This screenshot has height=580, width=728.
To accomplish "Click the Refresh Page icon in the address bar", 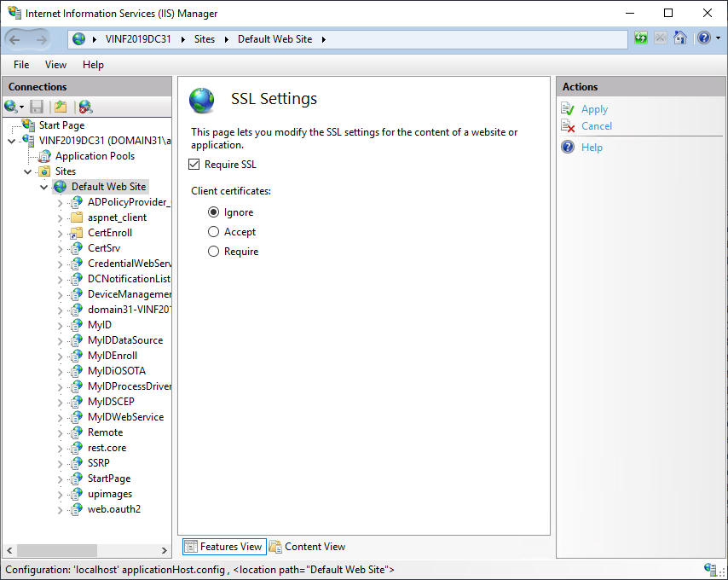I will (x=641, y=38).
